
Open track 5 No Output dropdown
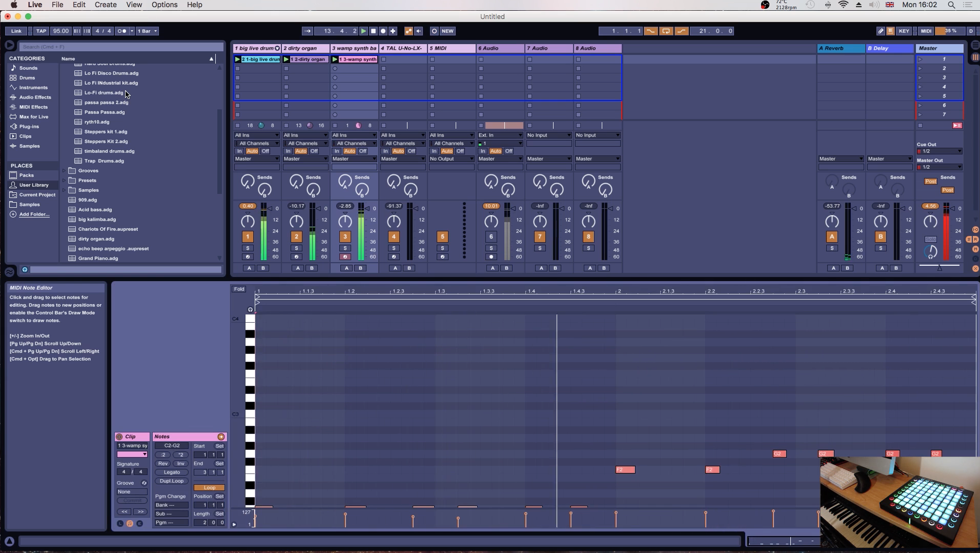pos(452,159)
